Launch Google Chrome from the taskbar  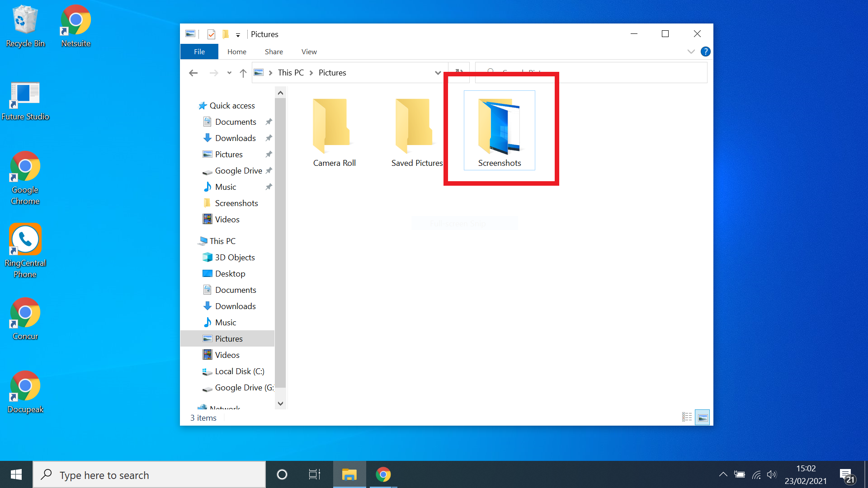[383, 474]
